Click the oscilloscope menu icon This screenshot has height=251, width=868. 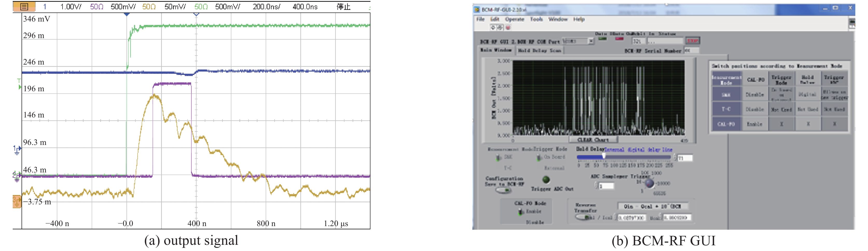(24, 6)
